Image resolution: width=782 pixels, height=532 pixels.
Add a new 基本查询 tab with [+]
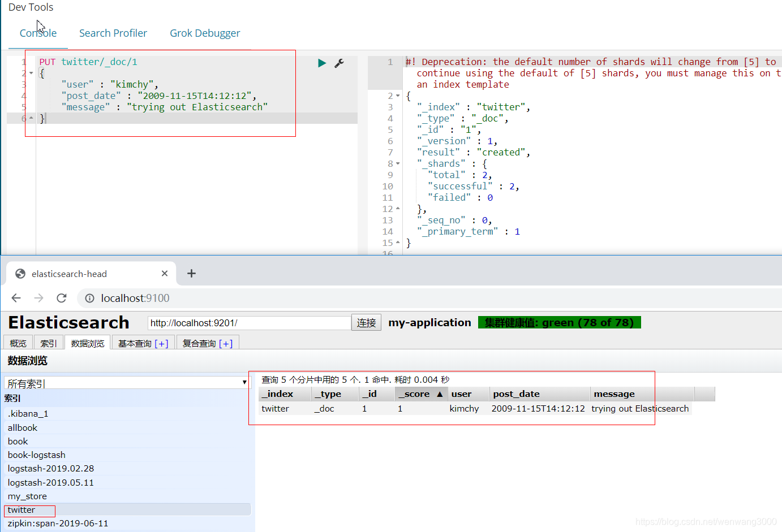(162, 343)
